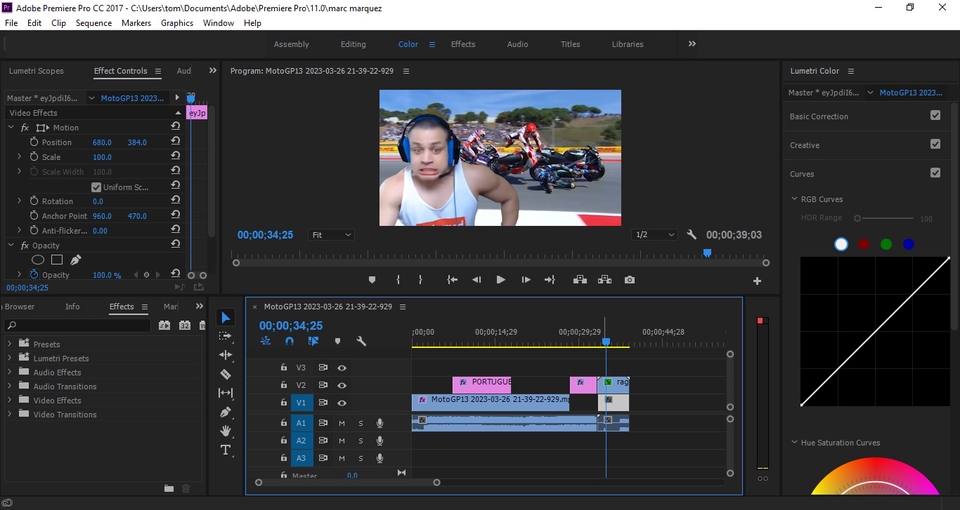Switch to the Editing workspace tab
The height and width of the screenshot is (510, 960).
click(353, 44)
